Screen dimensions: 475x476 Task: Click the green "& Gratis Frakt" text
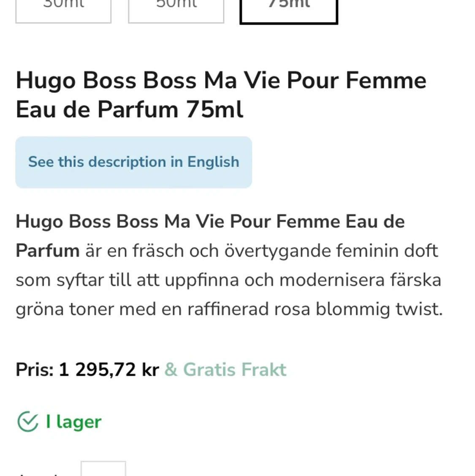[224, 369]
